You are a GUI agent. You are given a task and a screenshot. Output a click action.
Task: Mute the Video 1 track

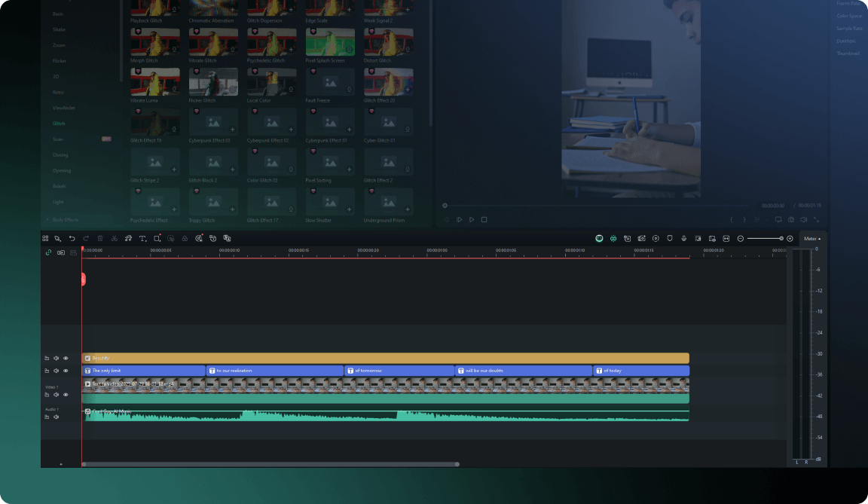click(56, 395)
